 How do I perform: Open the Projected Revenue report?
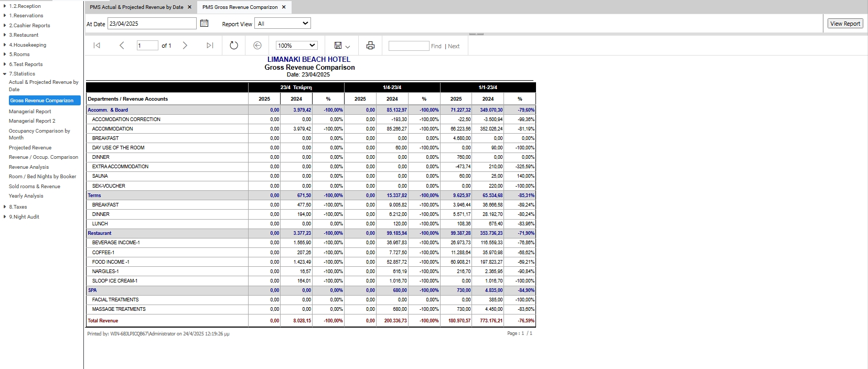coord(30,147)
